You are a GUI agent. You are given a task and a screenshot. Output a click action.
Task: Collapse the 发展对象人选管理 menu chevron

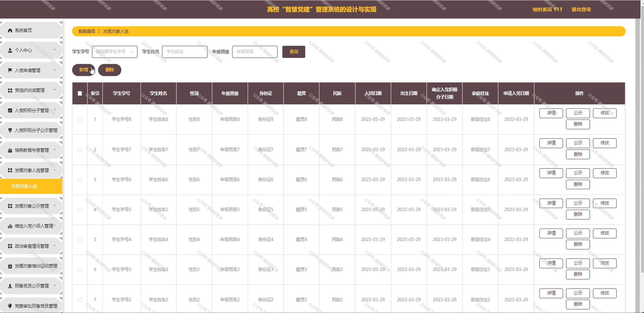(55, 170)
